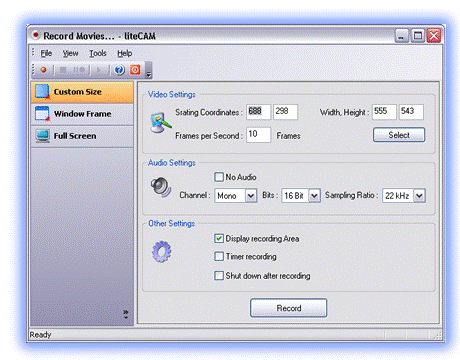Click the Video Settings group label
The width and height of the screenshot is (460, 360).
172,95
